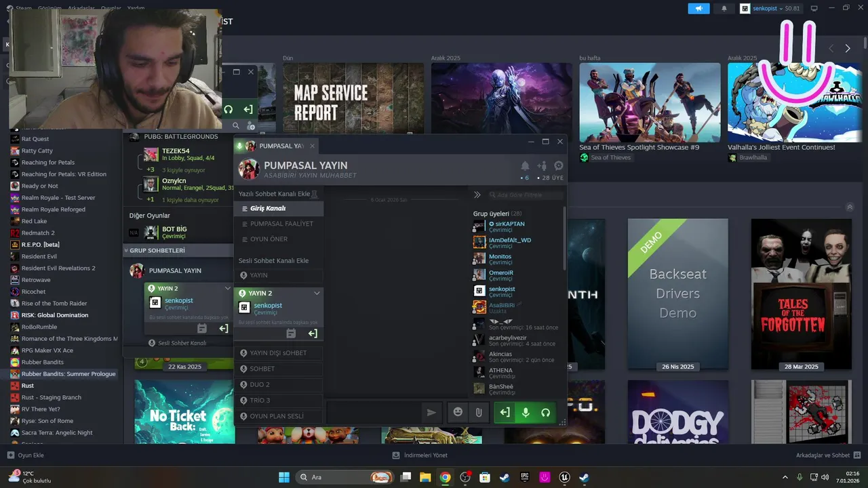Send the chat message with arrow icon
This screenshot has height=488, width=868.
tap(431, 412)
